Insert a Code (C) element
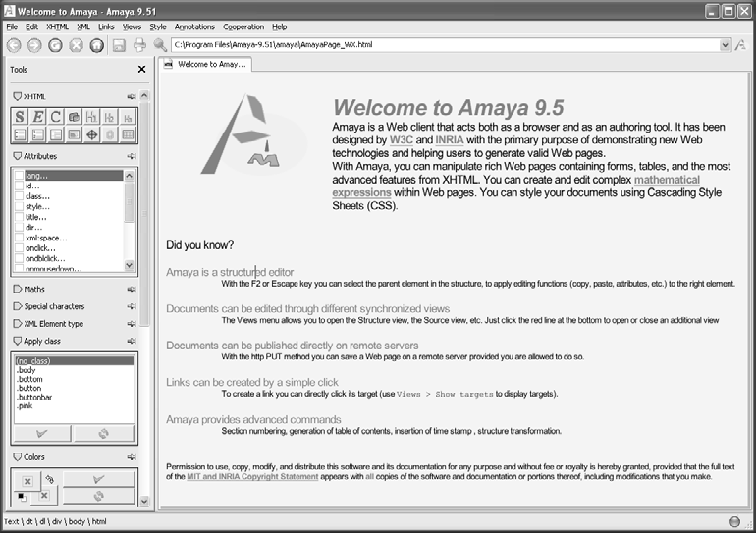 (56, 117)
